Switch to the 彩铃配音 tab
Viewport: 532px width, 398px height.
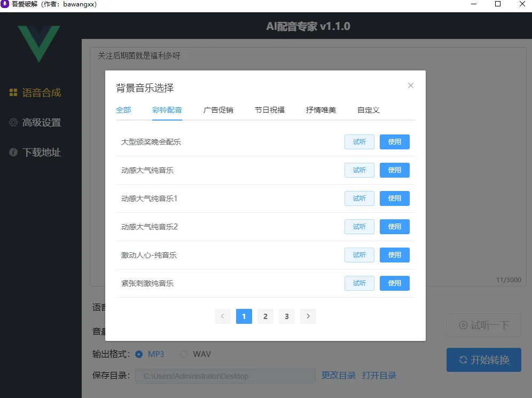click(167, 110)
